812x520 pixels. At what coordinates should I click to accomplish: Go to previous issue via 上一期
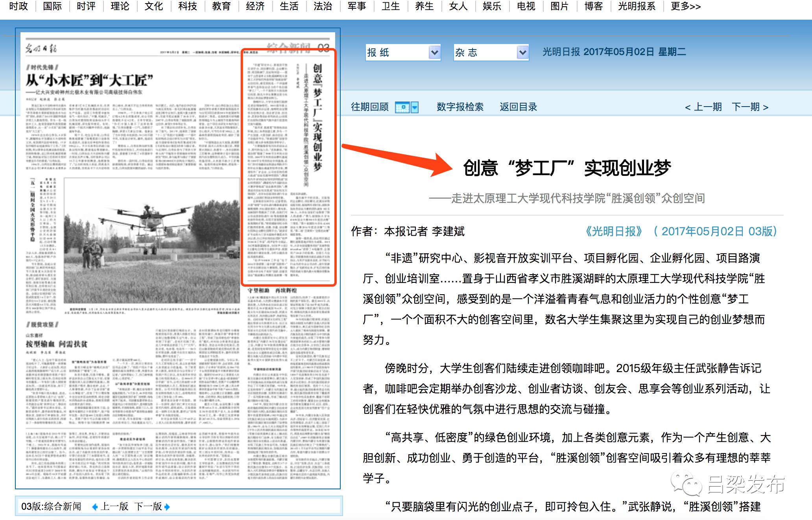click(703, 107)
